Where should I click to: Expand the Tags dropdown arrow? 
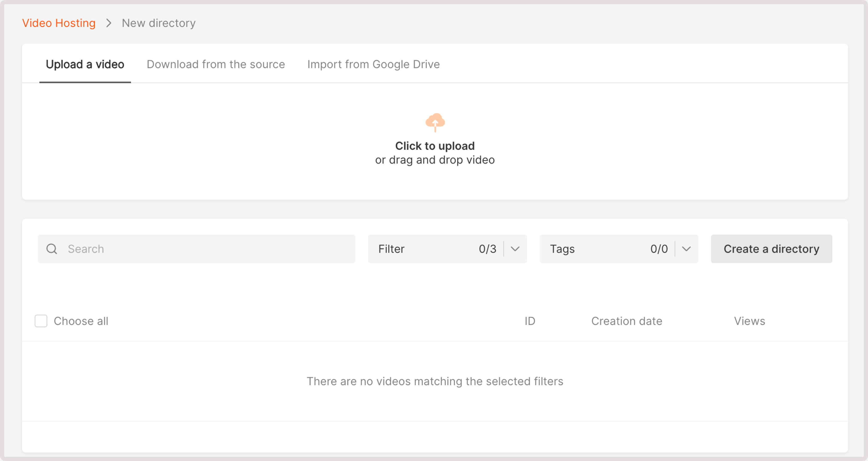pos(686,249)
